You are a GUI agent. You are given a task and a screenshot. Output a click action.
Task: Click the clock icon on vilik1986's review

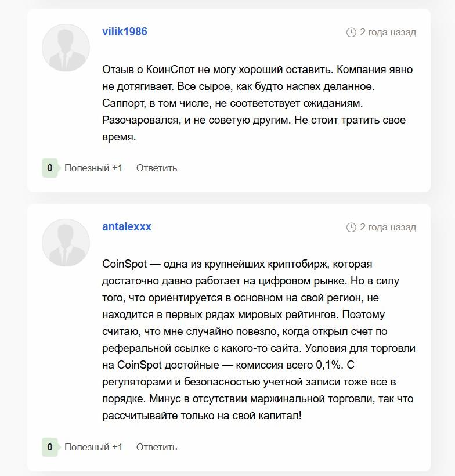(351, 33)
